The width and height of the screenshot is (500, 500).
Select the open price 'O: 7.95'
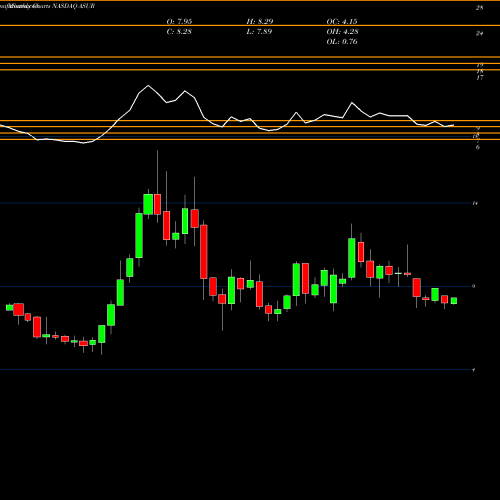click(x=179, y=21)
